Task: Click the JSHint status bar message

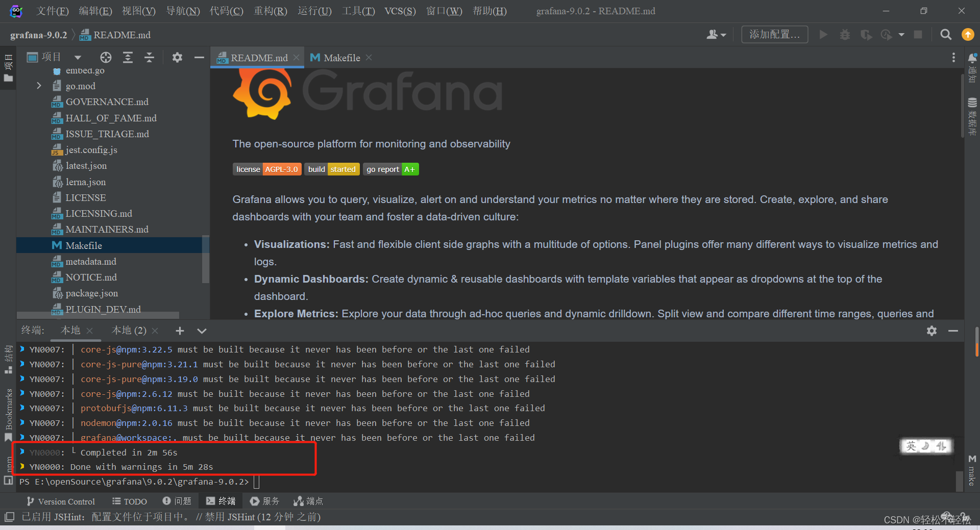Action: point(171,517)
